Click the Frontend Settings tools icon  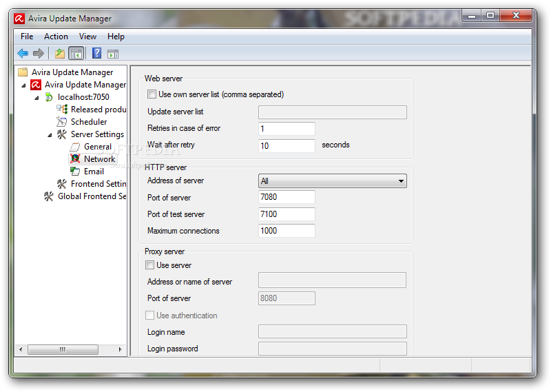coord(62,184)
